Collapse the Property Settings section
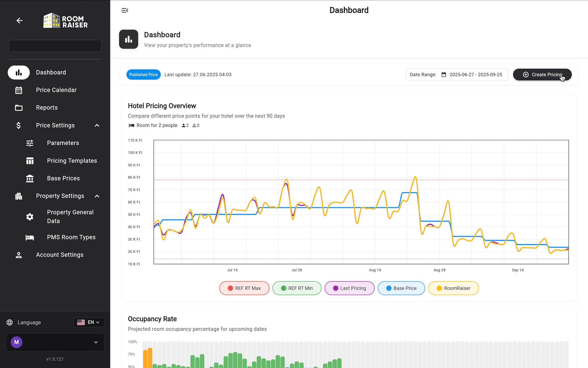This screenshot has width=588, height=368. tap(97, 196)
